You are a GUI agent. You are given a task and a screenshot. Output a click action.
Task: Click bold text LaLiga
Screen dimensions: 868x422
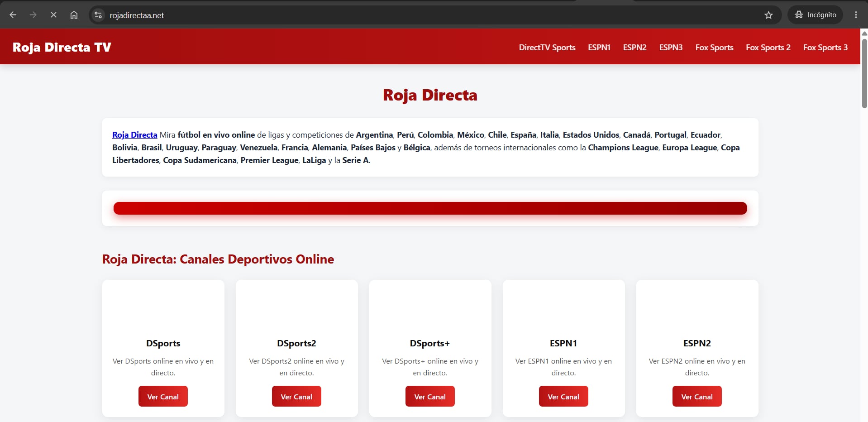[x=314, y=160]
